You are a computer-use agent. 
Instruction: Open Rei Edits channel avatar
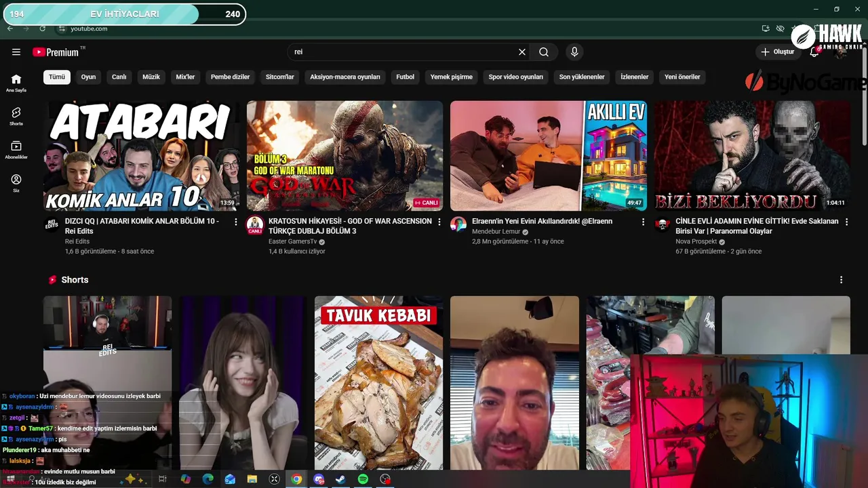pyautogui.click(x=52, y=224)
